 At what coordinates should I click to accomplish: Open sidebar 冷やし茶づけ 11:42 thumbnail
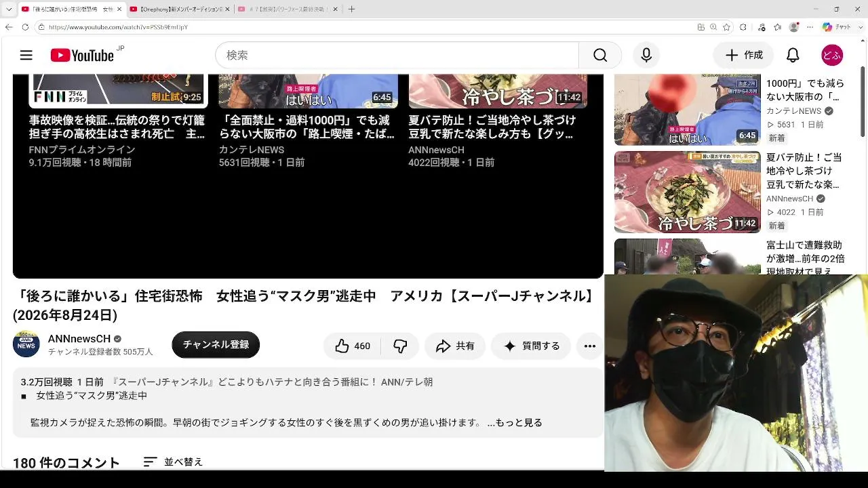pyautogui.click(x=688, y=192)
